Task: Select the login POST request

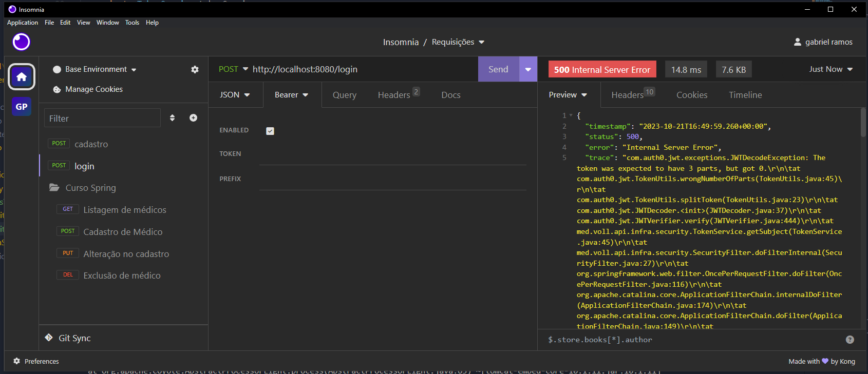Action: point(123,166)
